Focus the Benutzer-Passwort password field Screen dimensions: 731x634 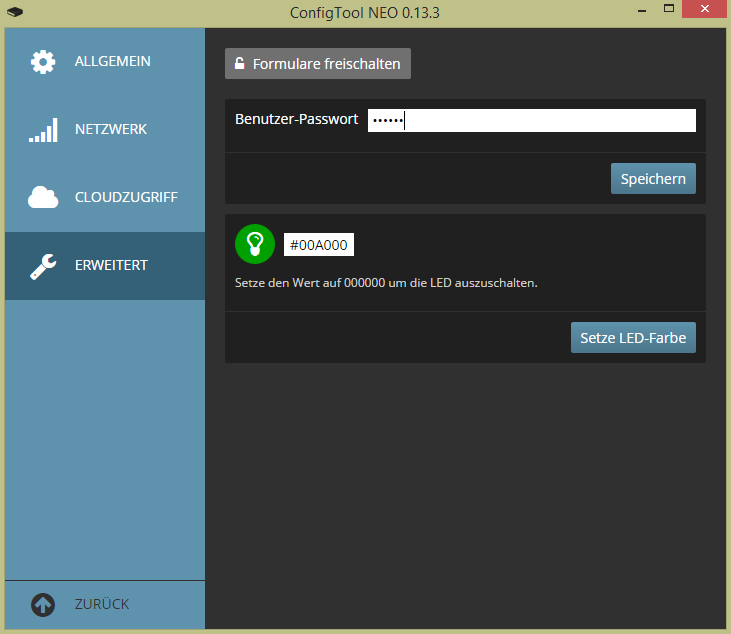pos(531,121)
